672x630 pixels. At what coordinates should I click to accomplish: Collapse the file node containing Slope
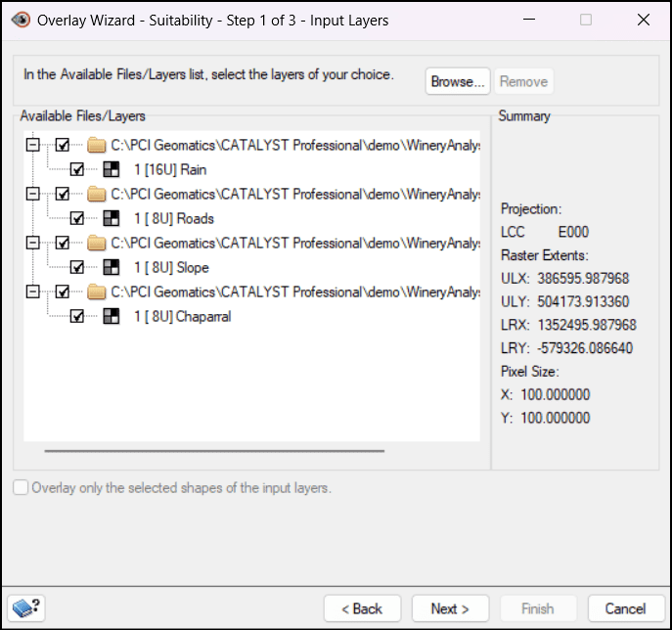point(32,243)
